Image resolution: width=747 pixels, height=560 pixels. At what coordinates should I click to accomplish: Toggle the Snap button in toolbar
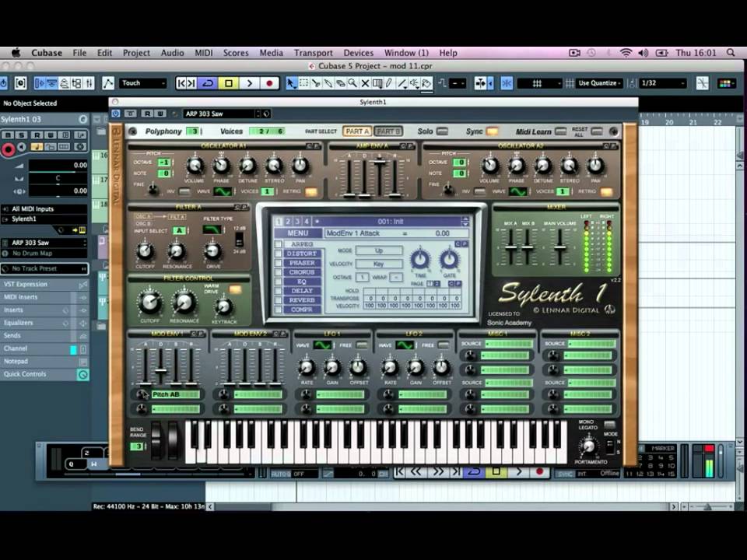[x=507, y=83]
